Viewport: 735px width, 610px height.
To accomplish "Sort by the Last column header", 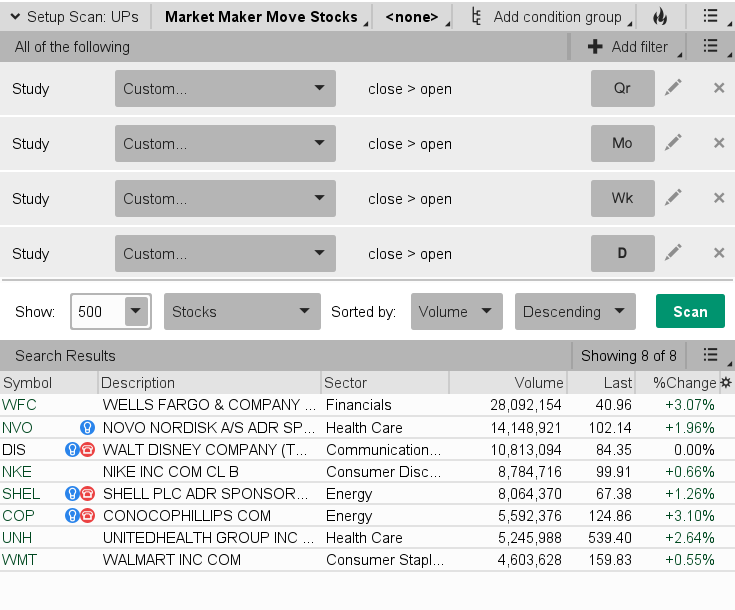I will [x=601, y=383].
